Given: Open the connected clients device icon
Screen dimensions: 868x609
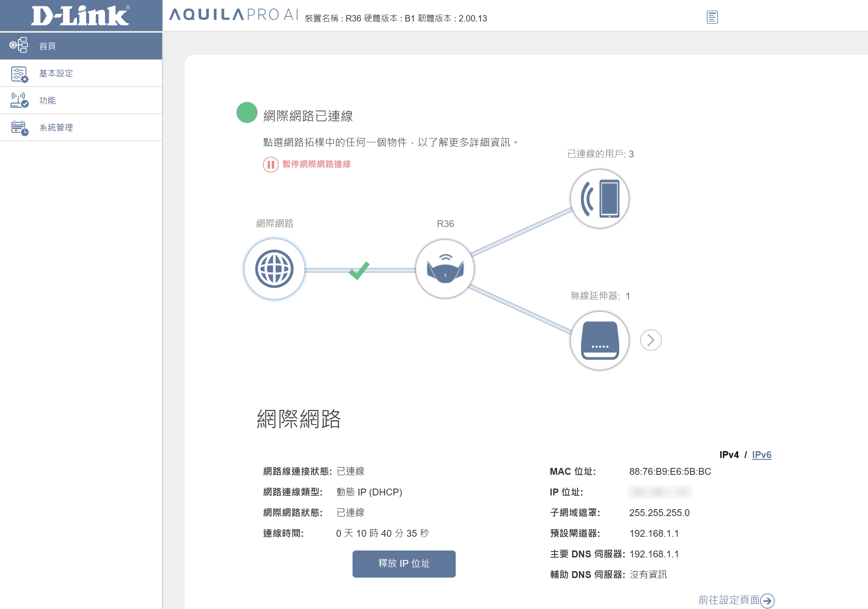Looking at the screenshot, I should (x=600, y=199).
